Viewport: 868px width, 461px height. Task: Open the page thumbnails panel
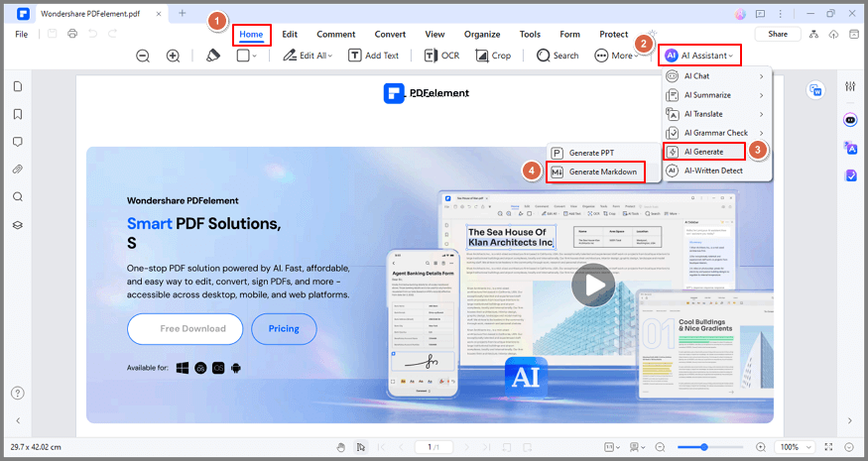(x=18, y=86)
